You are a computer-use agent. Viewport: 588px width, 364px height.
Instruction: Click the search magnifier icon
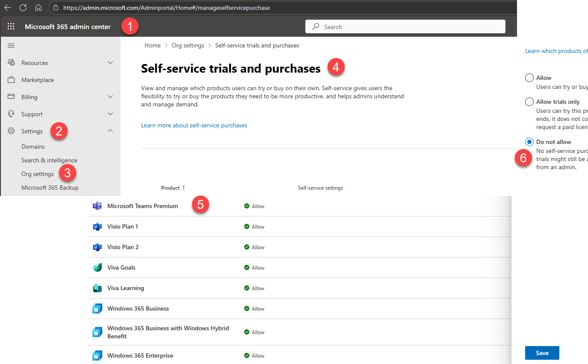coord(316,26)
